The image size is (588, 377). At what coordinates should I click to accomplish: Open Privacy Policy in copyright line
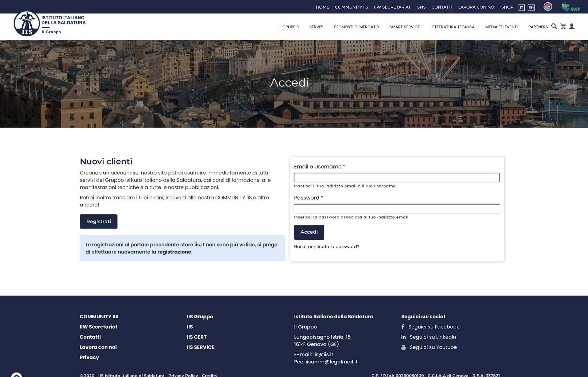[183, 375]
